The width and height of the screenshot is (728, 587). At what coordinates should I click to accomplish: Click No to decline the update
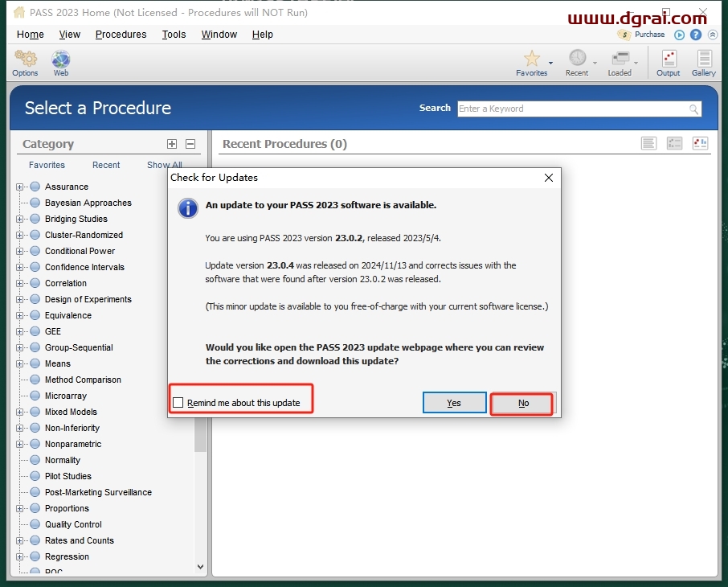coord(523,404)
